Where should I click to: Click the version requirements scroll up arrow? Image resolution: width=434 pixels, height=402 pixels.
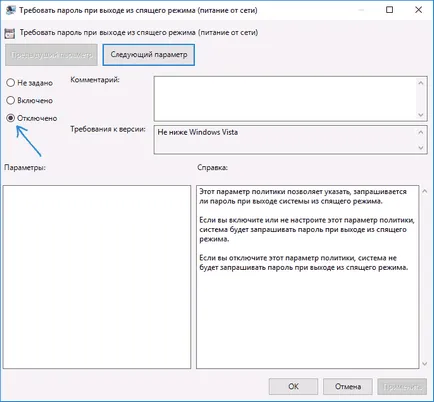[x=421, y=132]
